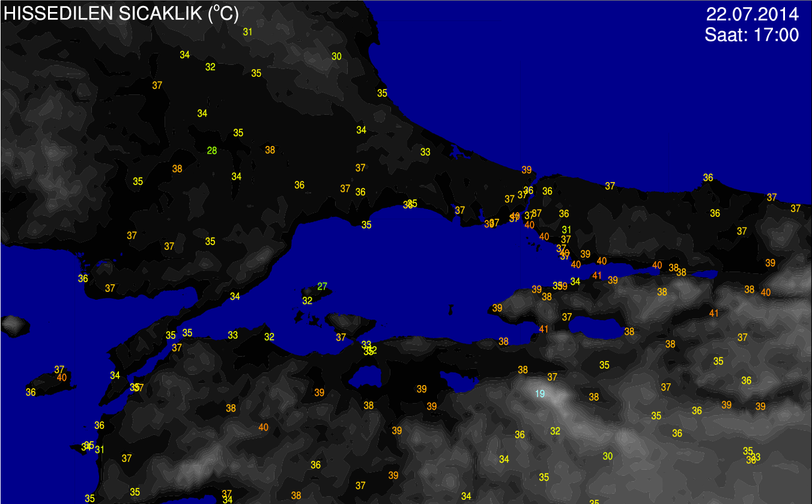Select the green temperature value 27

[323, 287]
